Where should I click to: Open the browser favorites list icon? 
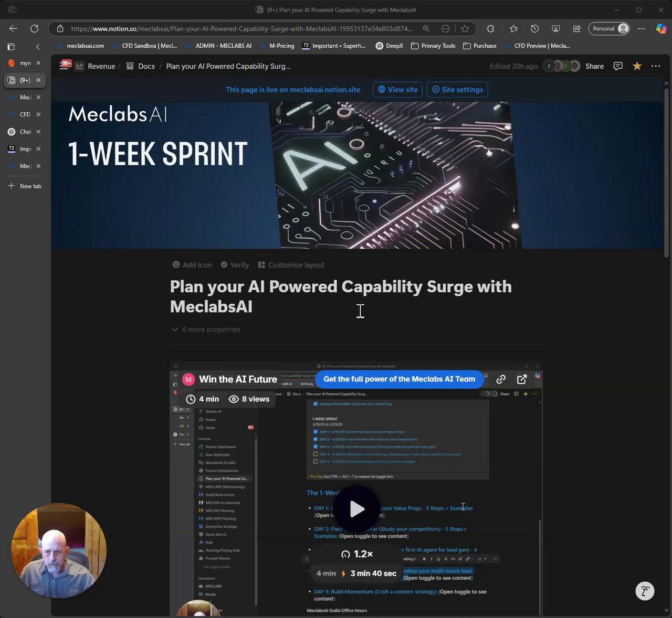click(x=513, y=29)
